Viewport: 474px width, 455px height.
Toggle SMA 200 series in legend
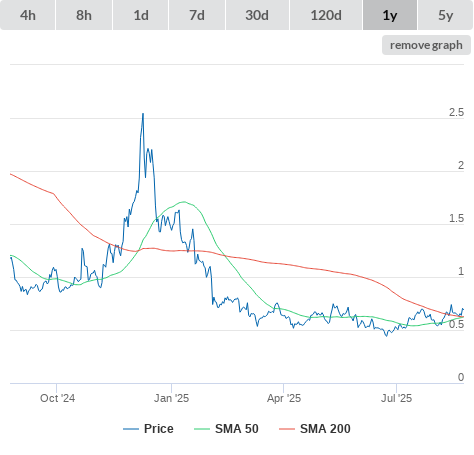point(315,429)
